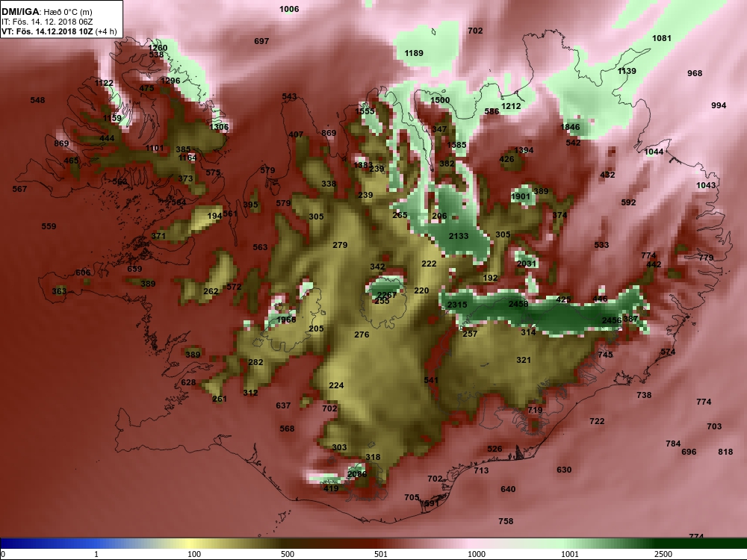The image size is (747, 560).
Task: Select the map value '758'
Action: point(506,521)
